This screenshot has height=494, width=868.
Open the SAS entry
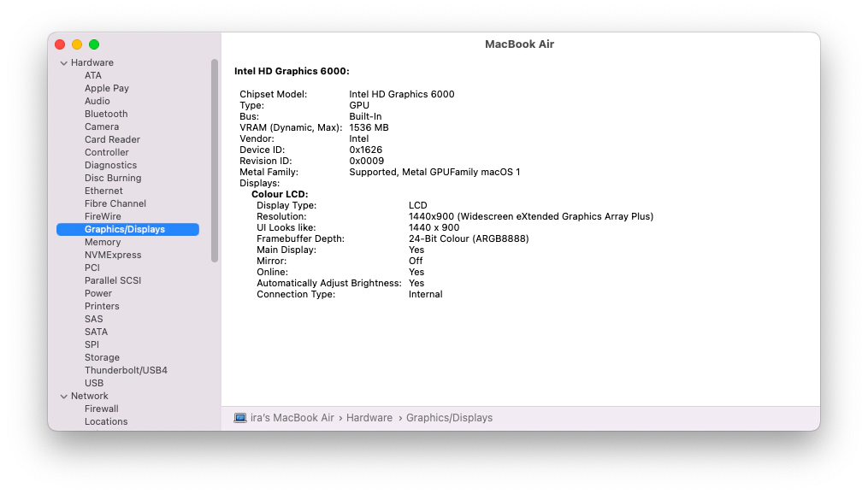93,319
